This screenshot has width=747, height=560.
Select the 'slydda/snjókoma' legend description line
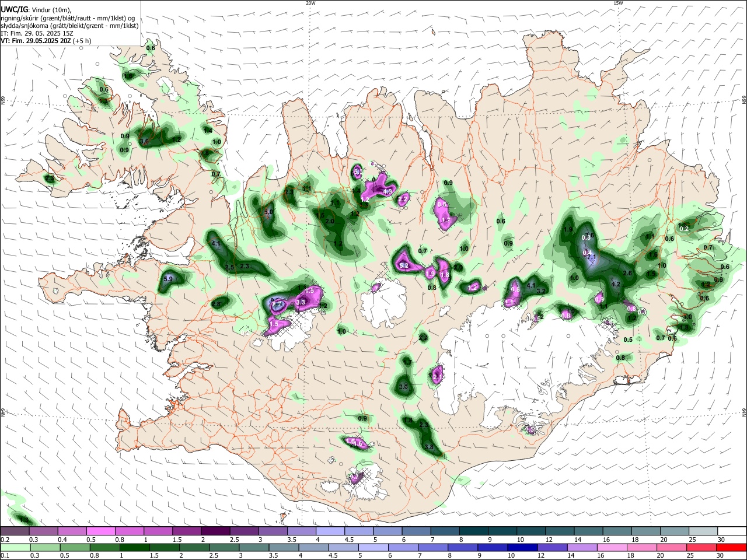pyautogui.click(x=69, y=26)
